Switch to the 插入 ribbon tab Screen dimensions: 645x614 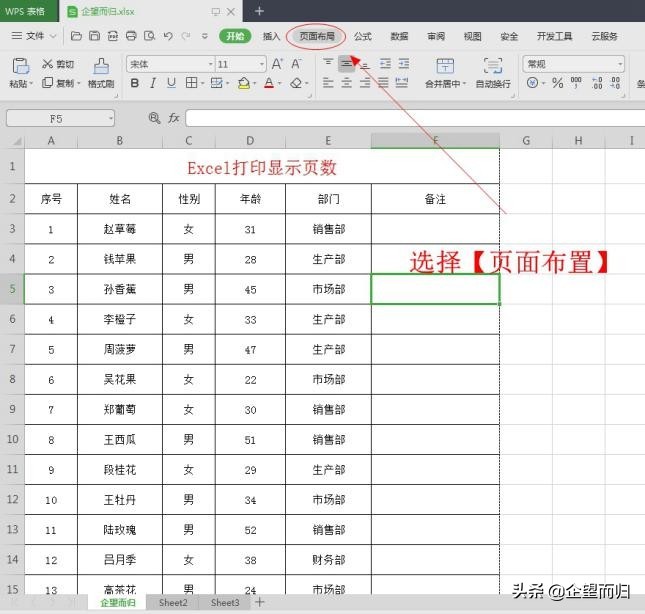[x=271, y=36]
